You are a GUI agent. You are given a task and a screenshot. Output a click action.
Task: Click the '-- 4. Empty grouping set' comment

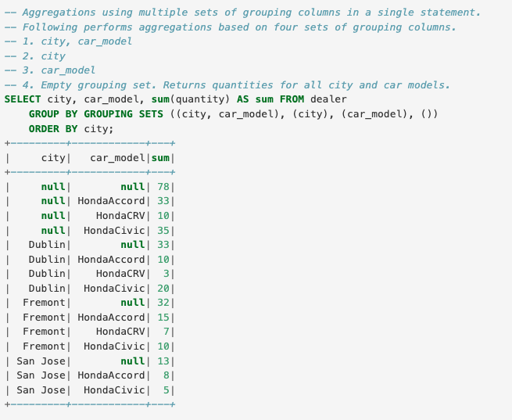coord(227,85)
